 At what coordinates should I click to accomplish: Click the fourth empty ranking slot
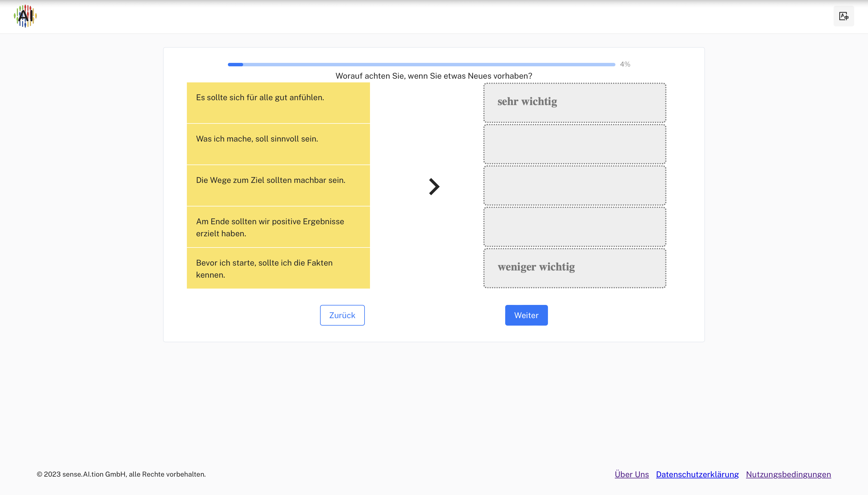click(575, 227)
